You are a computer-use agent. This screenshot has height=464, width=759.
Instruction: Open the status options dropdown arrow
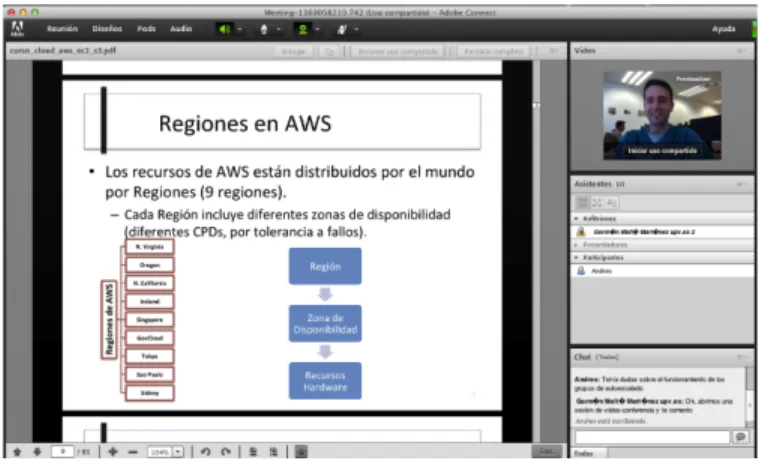tap(356, 30)
